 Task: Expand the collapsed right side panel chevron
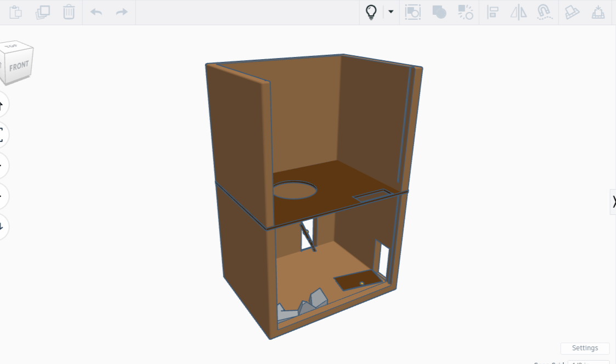(613, 202)
